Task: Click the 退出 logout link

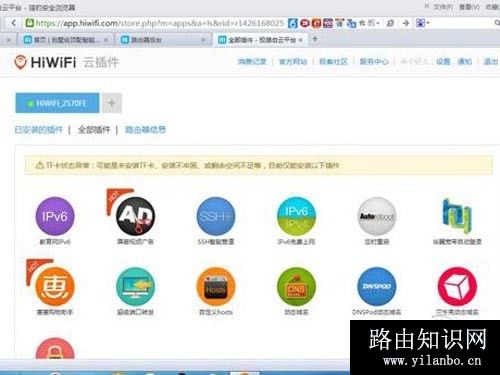Action: 491,62
